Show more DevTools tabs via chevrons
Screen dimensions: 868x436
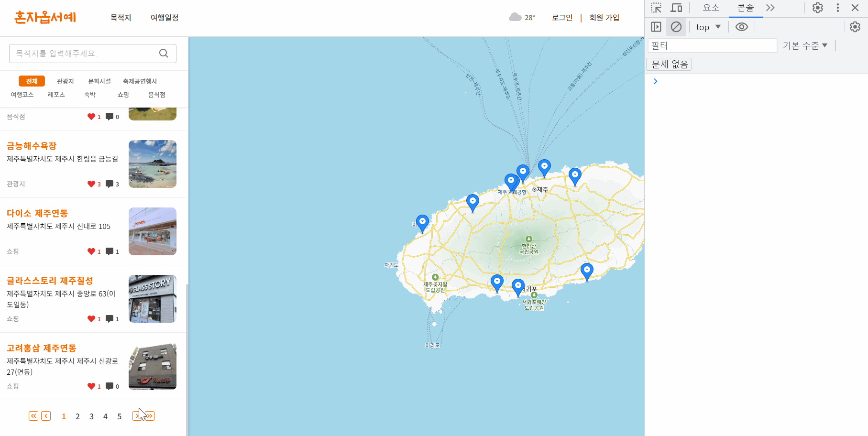click(770, 8)
